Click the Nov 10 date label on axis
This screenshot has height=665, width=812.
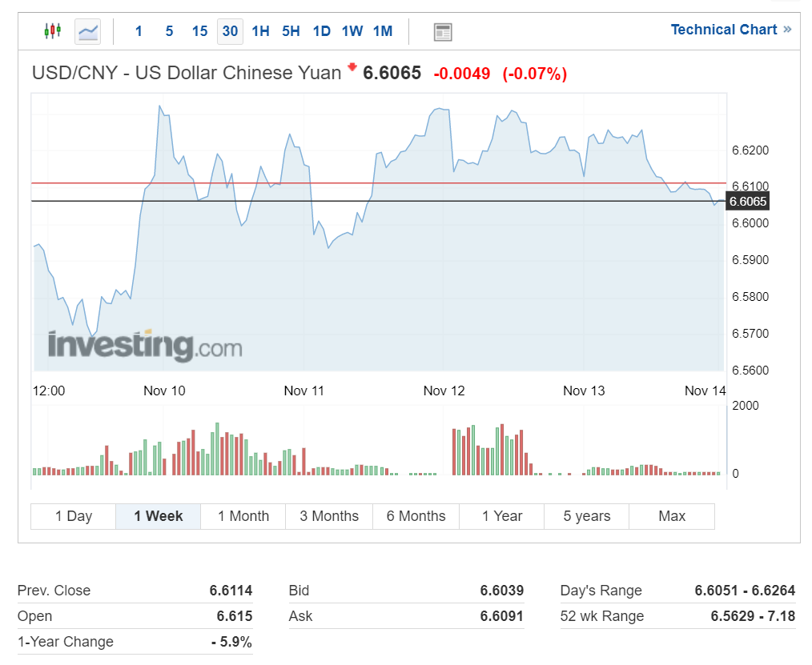164,391
